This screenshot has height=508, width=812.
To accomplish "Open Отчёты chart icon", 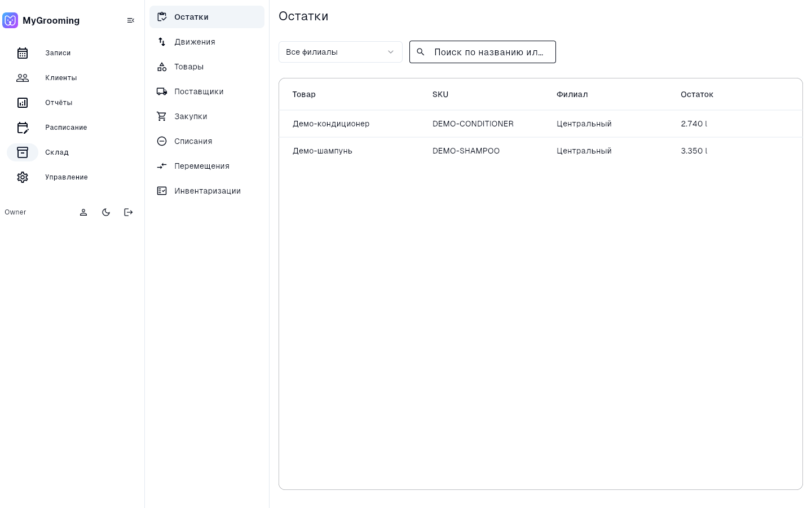I will pos(23,103).
